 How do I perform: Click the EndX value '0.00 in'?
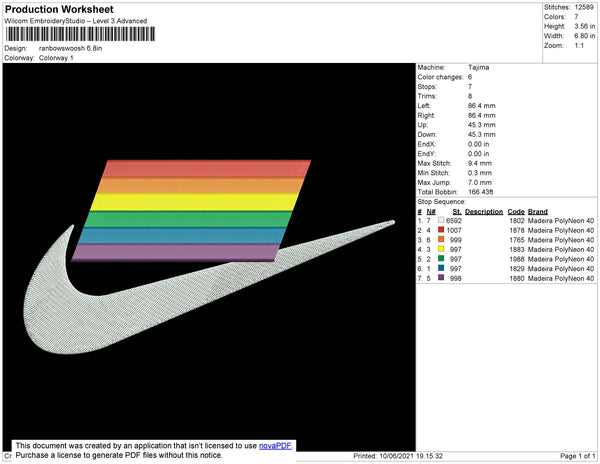[x=478, y=144]
